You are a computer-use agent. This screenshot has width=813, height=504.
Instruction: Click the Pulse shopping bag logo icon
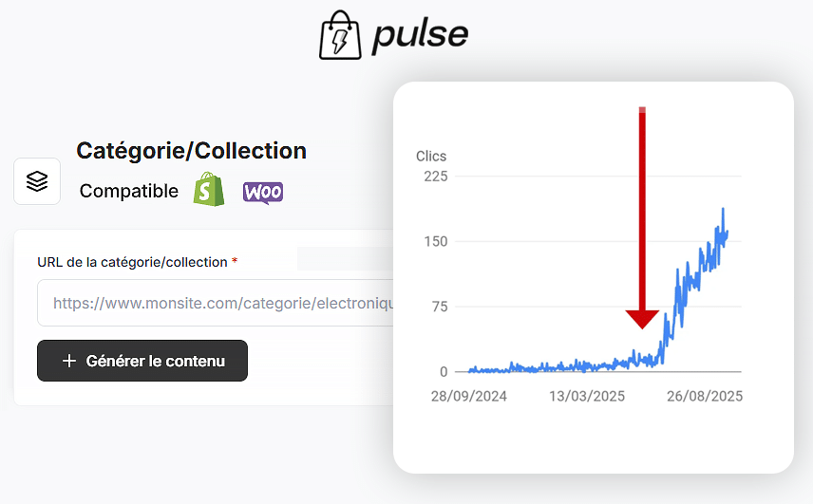tap(340, 35)
